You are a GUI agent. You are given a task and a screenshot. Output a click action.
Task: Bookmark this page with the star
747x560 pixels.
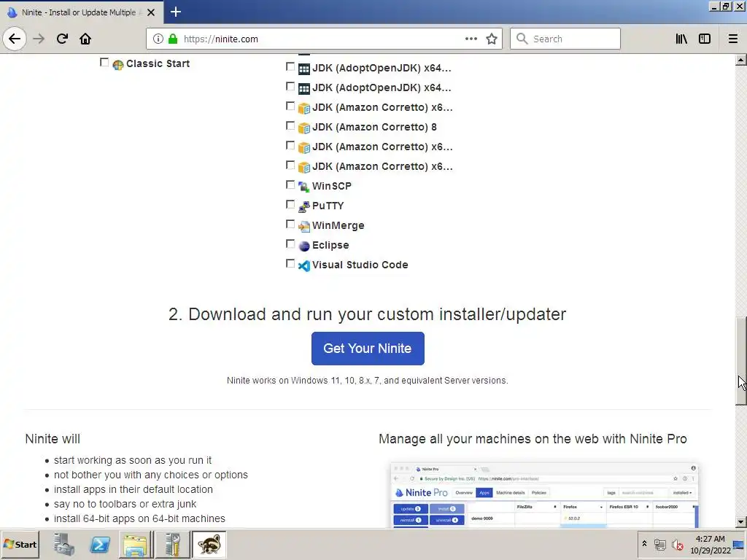coord(492,39)
